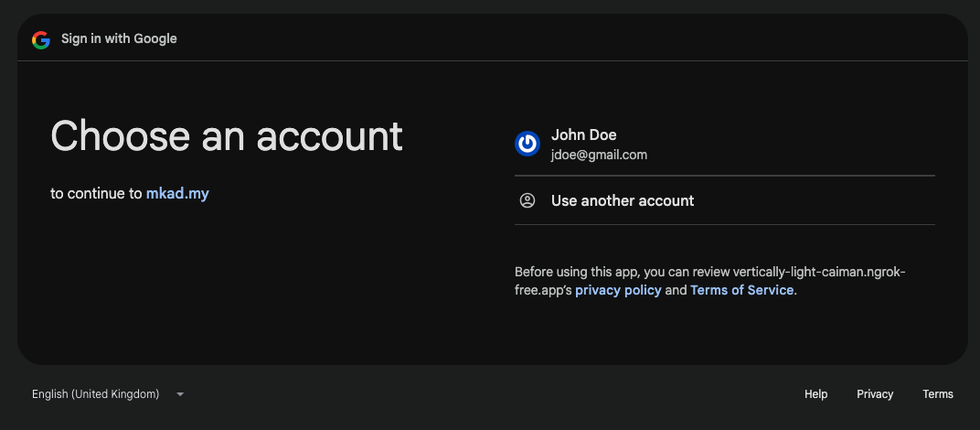Open Privacy in the footer
980x430 pixels.
pos(875,394)
